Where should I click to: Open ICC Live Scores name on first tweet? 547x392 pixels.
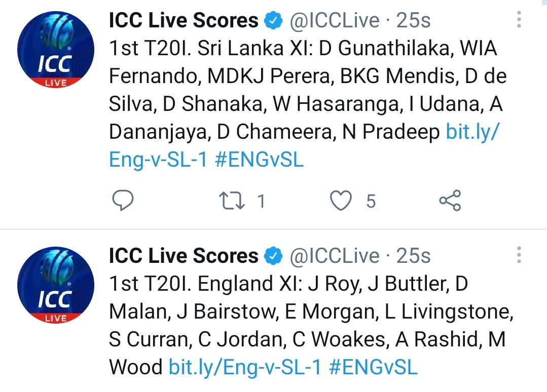(184, 20)
